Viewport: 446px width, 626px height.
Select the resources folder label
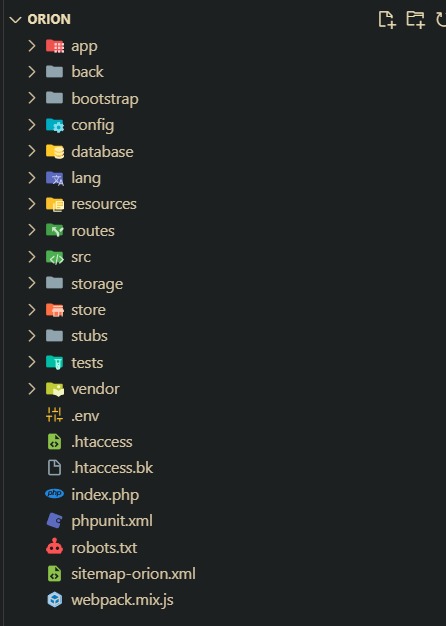104,204
